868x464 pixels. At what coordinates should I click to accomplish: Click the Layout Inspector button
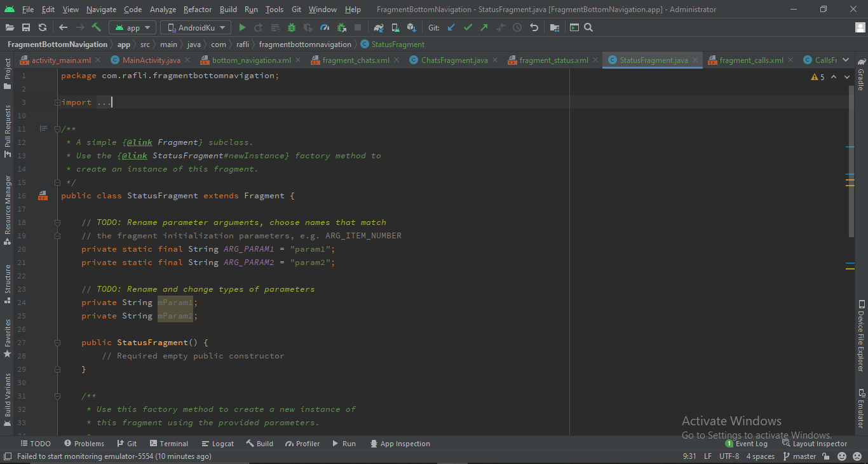[x=815, y=444]
